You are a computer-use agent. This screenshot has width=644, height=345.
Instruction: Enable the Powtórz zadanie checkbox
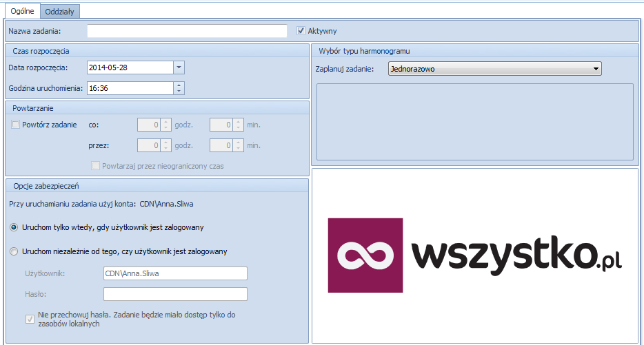16,125
